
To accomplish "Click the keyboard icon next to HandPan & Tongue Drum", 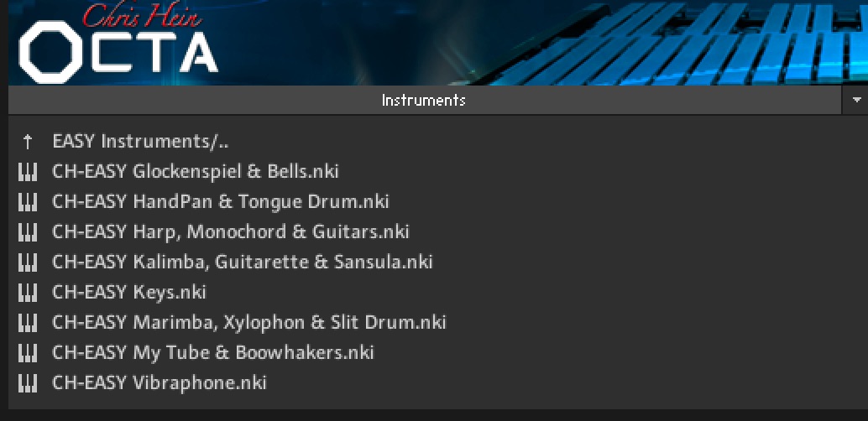I will coord(28,201).
